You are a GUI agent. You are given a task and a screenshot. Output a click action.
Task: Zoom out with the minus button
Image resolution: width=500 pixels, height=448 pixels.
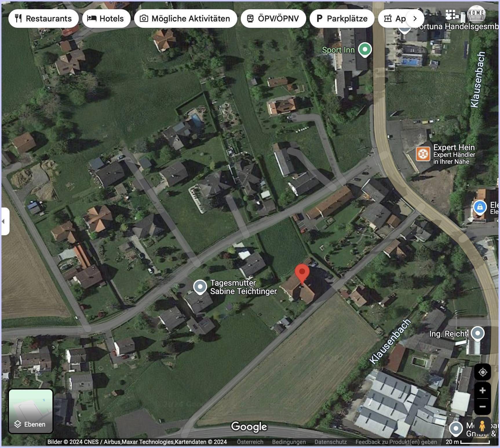click(482, 407)
